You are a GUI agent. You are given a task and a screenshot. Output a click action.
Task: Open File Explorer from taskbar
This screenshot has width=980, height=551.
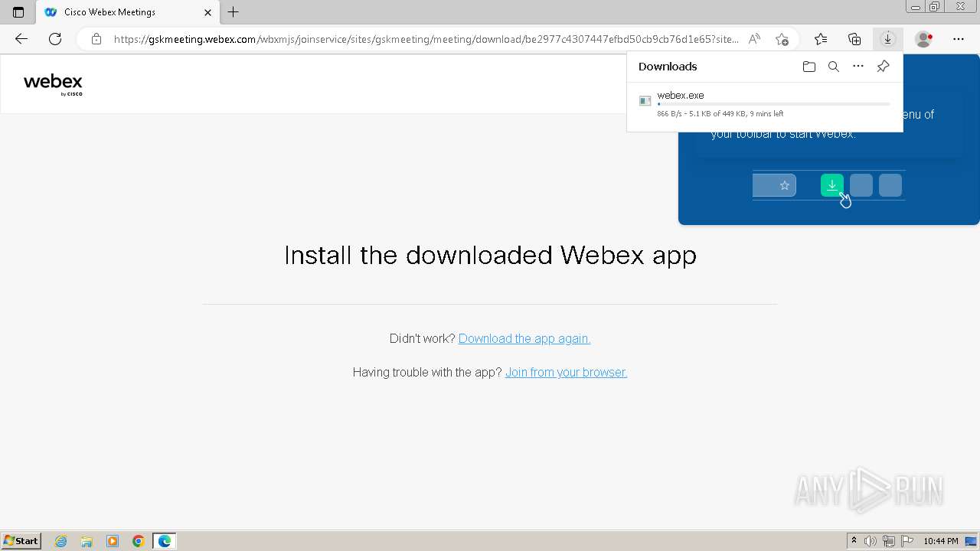[87, 541]
